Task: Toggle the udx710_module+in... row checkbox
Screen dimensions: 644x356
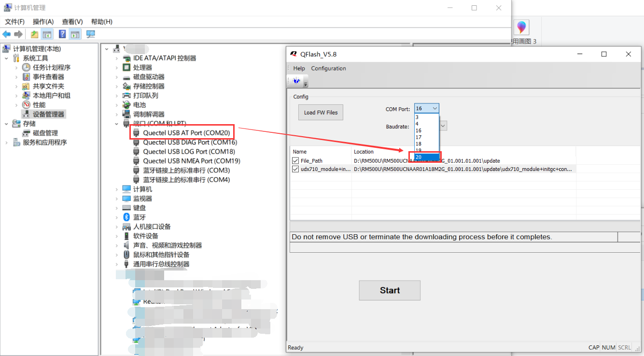Action: click(295, 169)
